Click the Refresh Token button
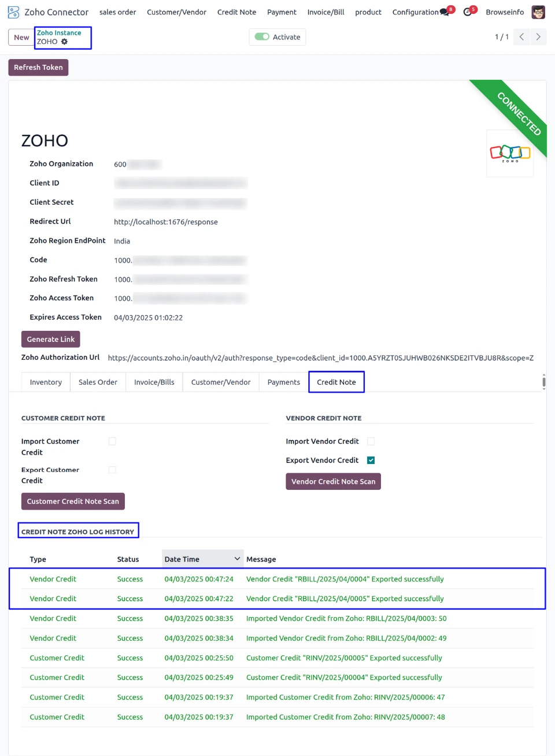The height and width of the screenshot is (756, 555). click(x=38, y=68)
